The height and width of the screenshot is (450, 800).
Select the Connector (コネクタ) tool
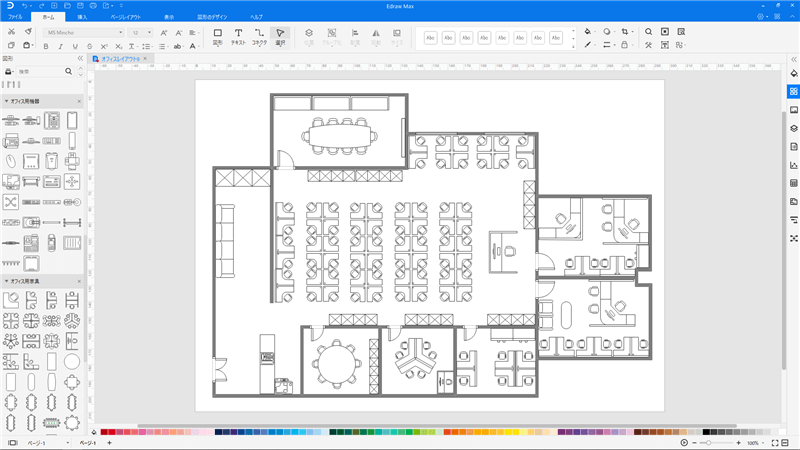(260, 36)
